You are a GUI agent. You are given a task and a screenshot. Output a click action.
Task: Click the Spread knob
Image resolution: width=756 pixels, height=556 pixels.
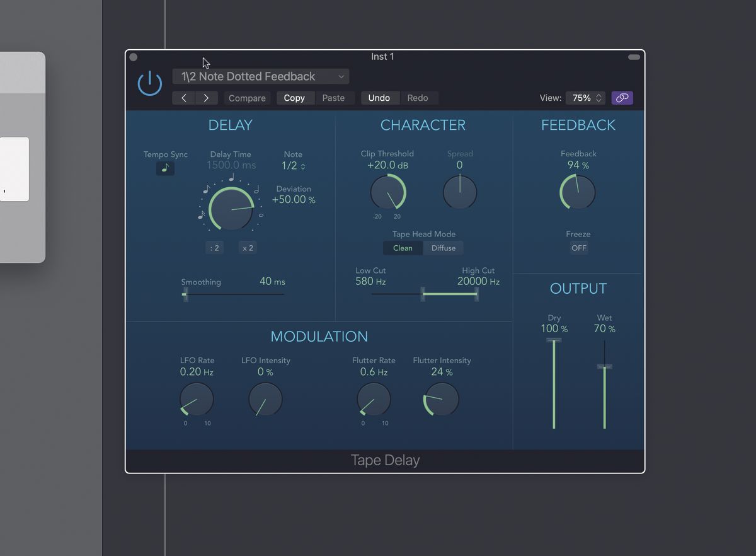point(460,192)
